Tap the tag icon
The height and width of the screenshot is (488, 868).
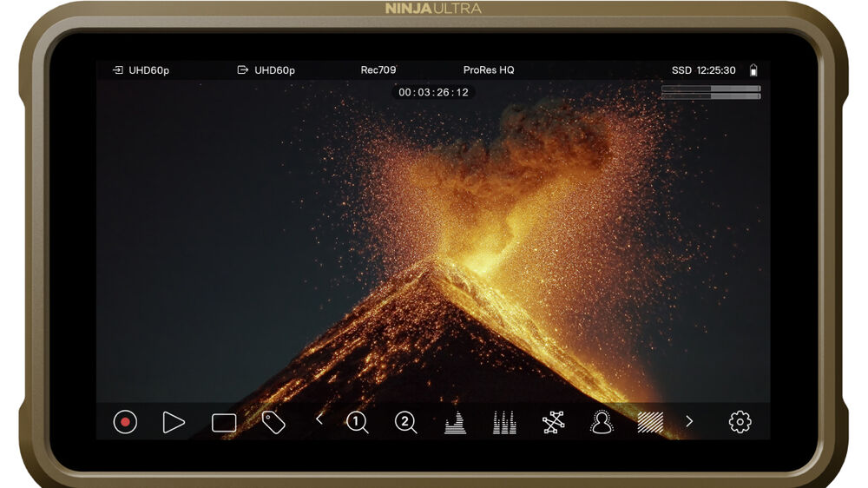tap(273, 422)
